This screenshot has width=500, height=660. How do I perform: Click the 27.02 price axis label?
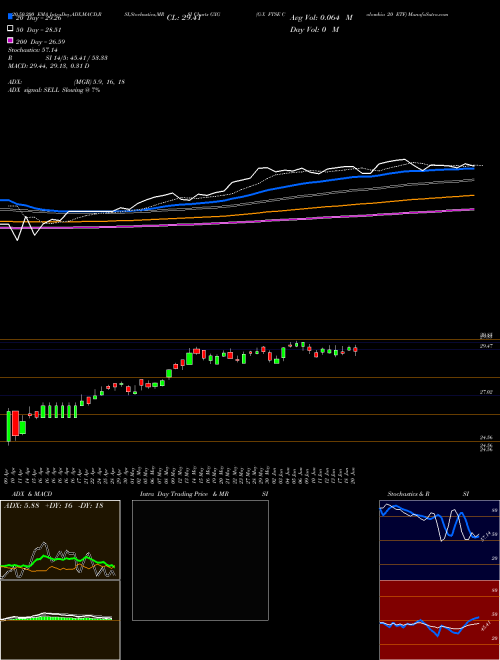[x=487, y=392]
